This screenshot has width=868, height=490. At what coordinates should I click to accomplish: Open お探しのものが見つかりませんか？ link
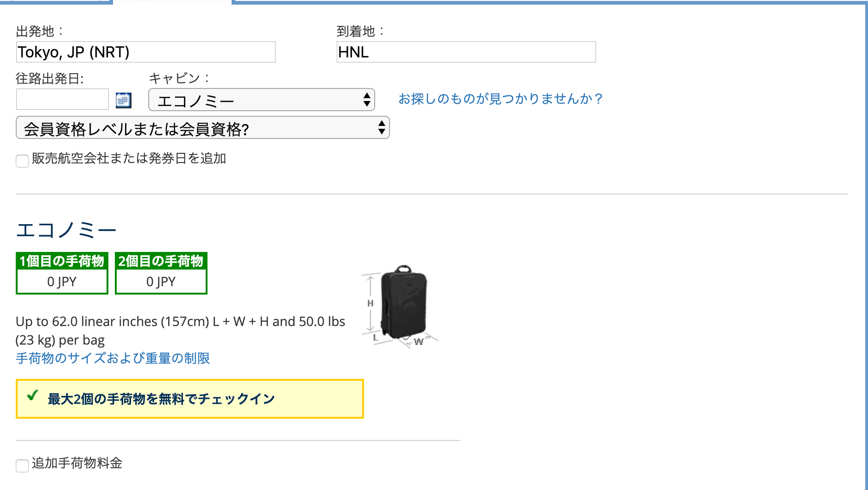tap(500, 99)
